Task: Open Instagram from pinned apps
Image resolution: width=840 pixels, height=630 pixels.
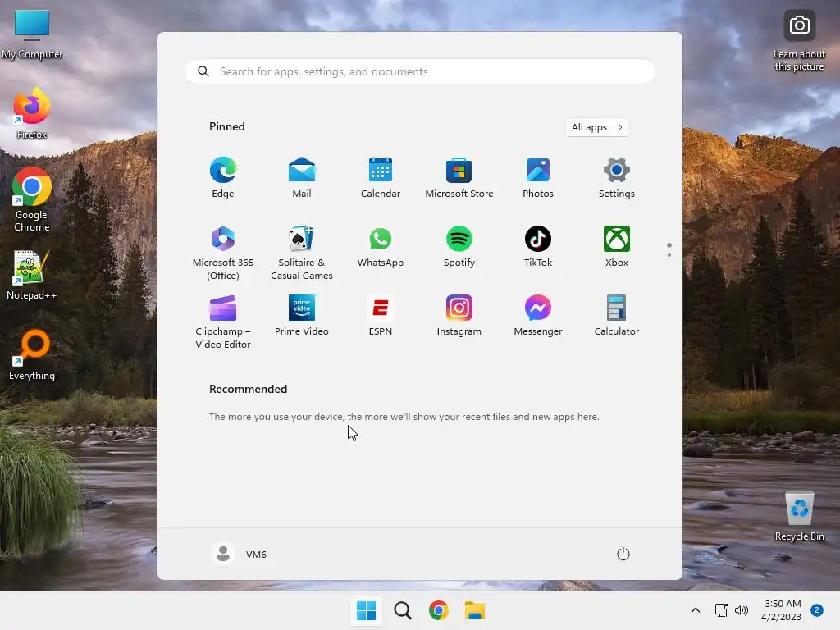Action: (x=459, y=316)
